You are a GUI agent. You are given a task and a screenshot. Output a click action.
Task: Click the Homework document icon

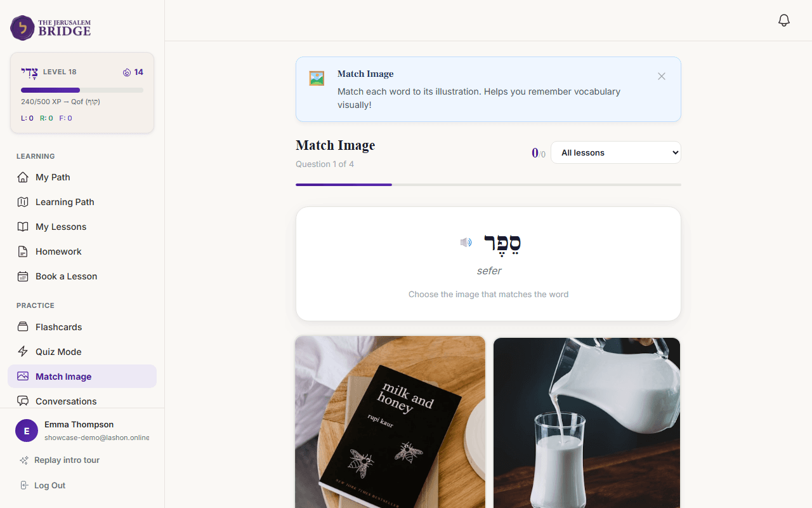pyautogui.click(x=23, y=251)
